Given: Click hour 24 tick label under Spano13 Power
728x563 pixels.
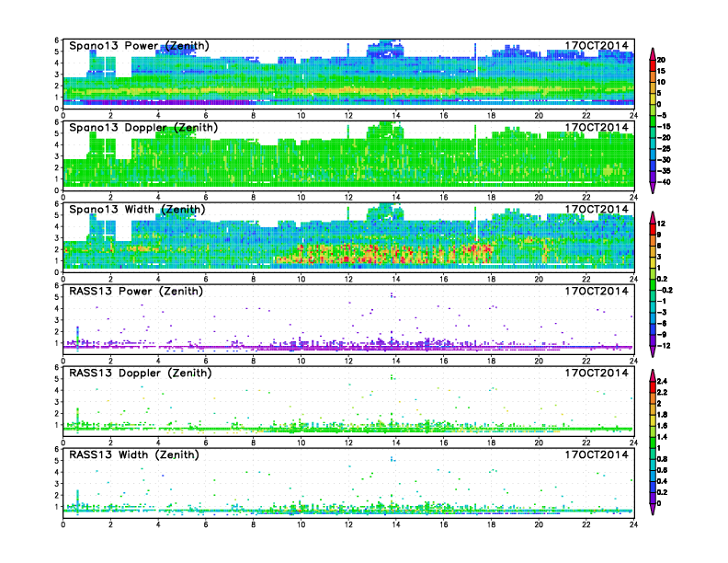Looking at the screenshot, I should coord(633,115).
